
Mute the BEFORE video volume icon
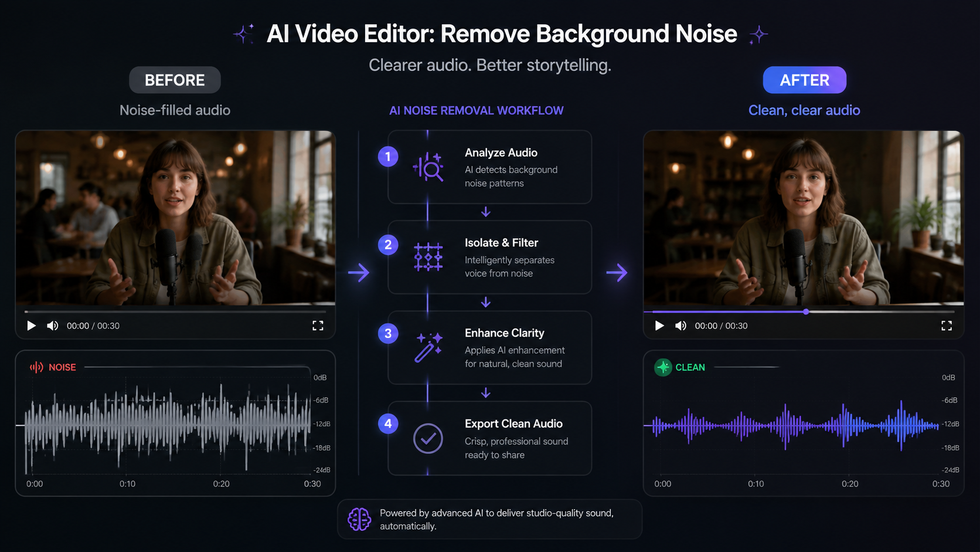tap(53, 326)
